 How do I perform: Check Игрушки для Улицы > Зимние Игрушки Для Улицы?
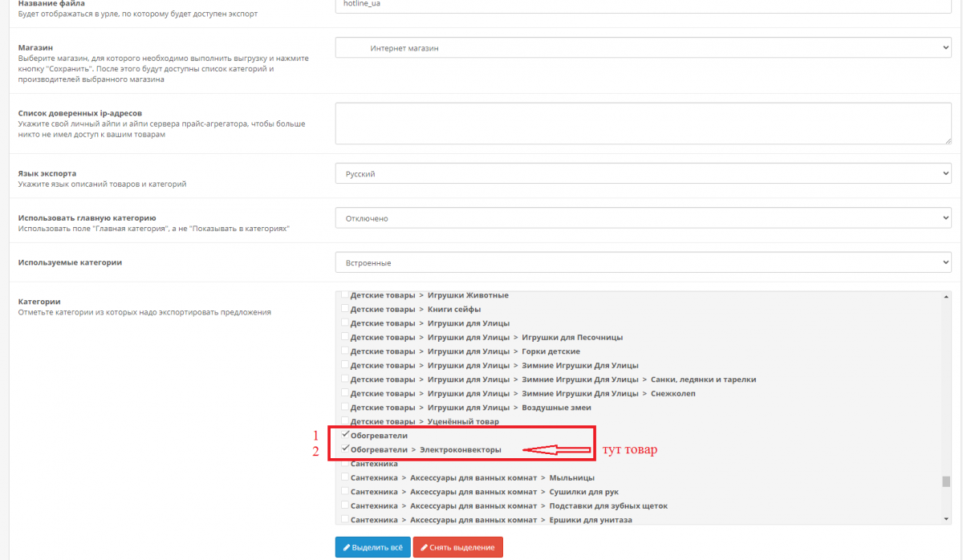(346, 365)
